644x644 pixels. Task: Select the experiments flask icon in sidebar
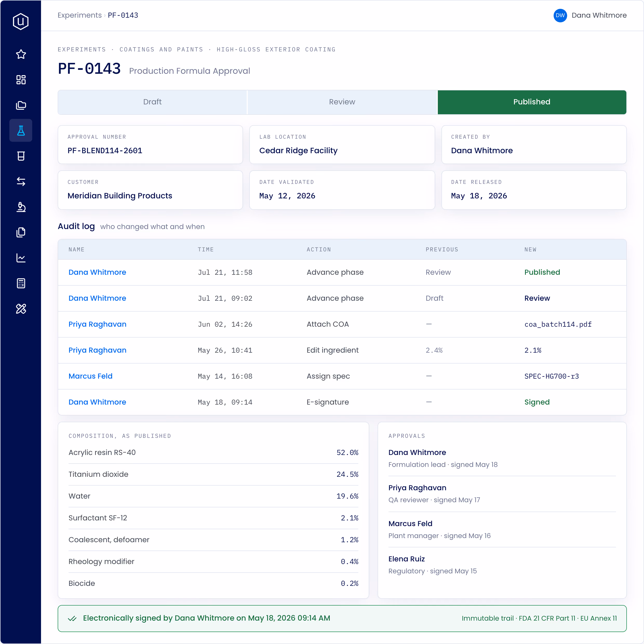(x=21, y=130)
